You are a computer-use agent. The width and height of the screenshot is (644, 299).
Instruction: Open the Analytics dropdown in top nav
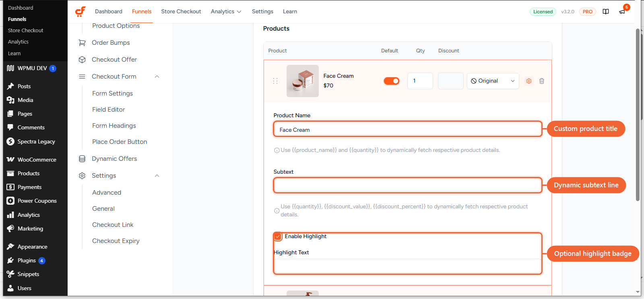click(x=226, y=12)
